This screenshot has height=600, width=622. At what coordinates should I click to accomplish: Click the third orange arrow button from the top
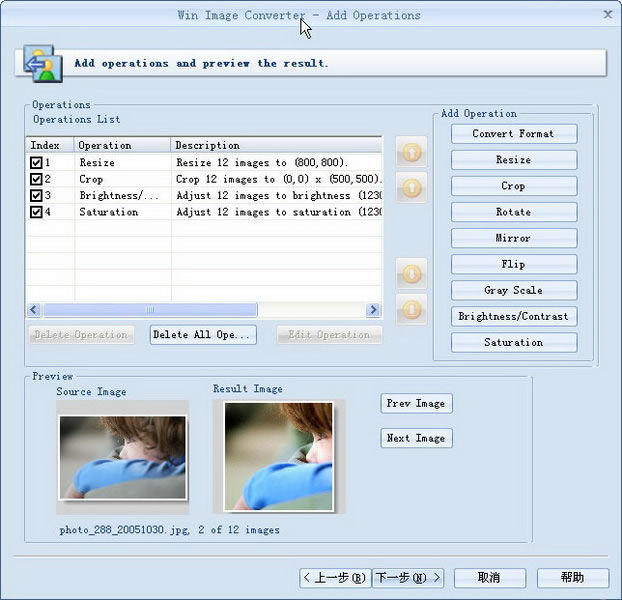pos(411,273)
